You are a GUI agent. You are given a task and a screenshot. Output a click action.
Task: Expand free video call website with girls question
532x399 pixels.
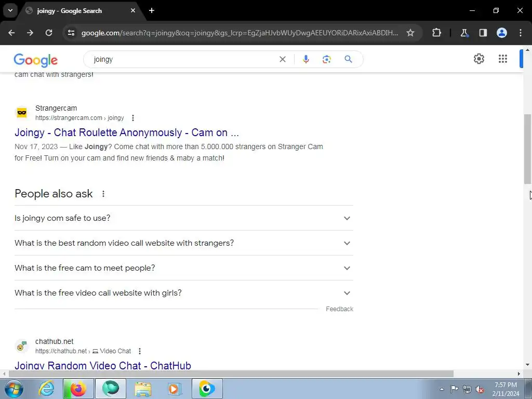184,293
